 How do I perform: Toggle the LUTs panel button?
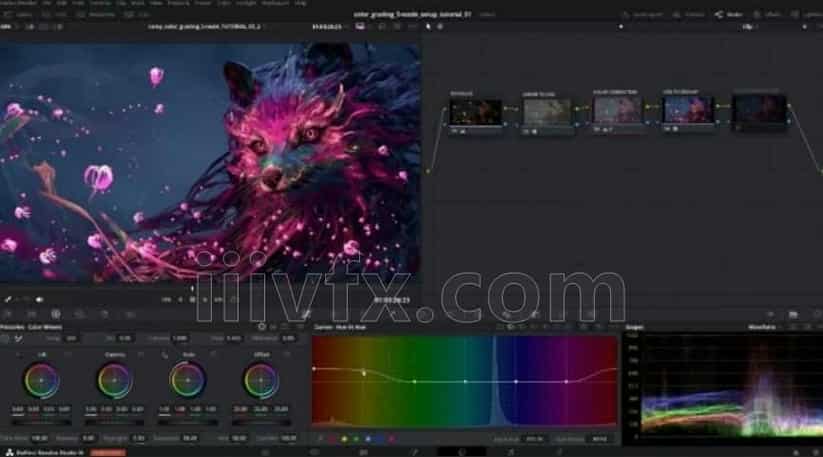[x=55, y=15]
